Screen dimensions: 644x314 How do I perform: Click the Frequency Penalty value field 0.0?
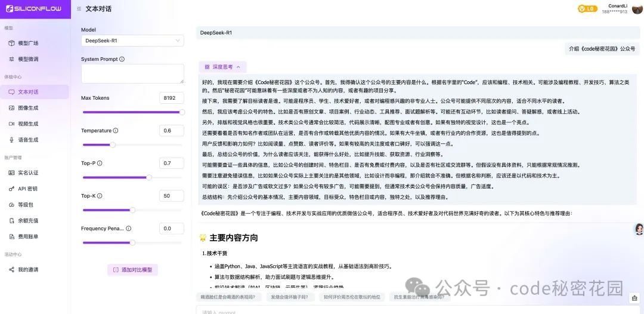point(172,229)
